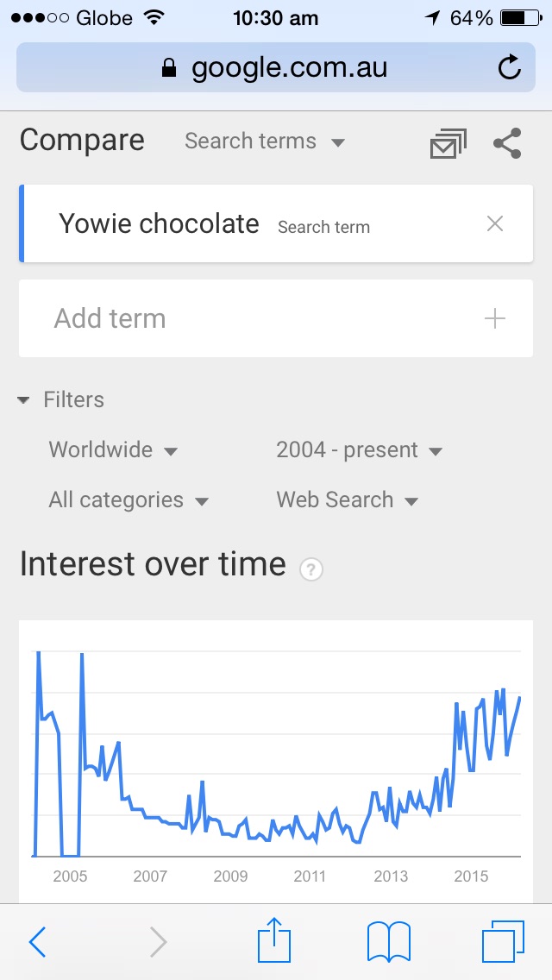Open Safari bookmarks book icon

pyautogui.click(x=389, y=942)
